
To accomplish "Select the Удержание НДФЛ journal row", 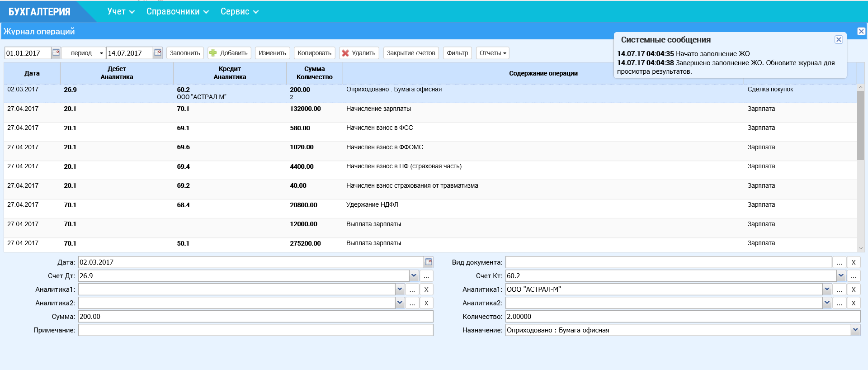I will [372, 205].
